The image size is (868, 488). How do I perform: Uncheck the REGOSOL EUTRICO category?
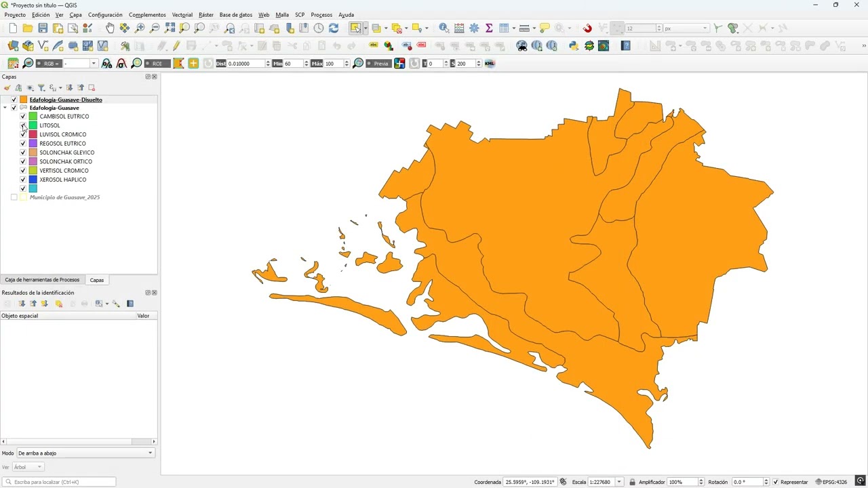[23, 144]
